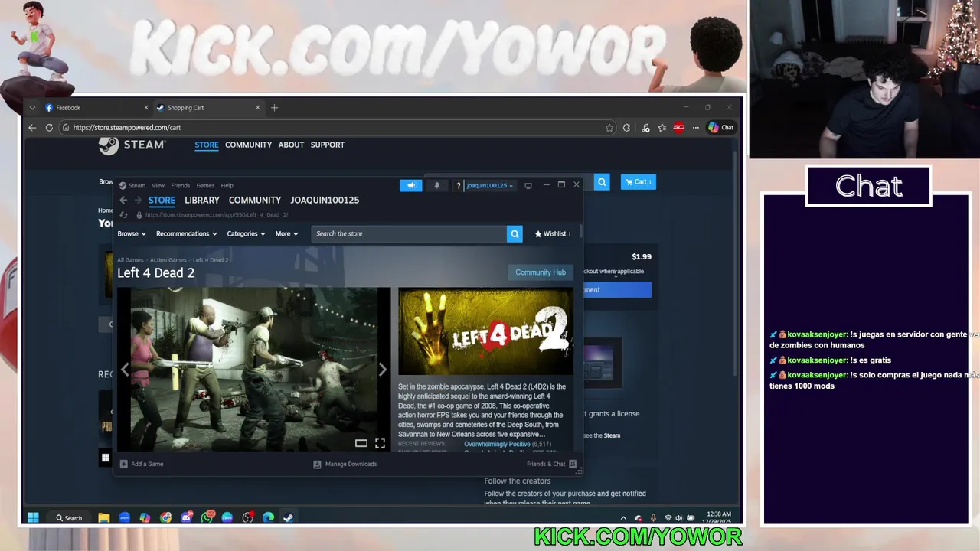Open browser extensions puzzle icon

point(626,128)
